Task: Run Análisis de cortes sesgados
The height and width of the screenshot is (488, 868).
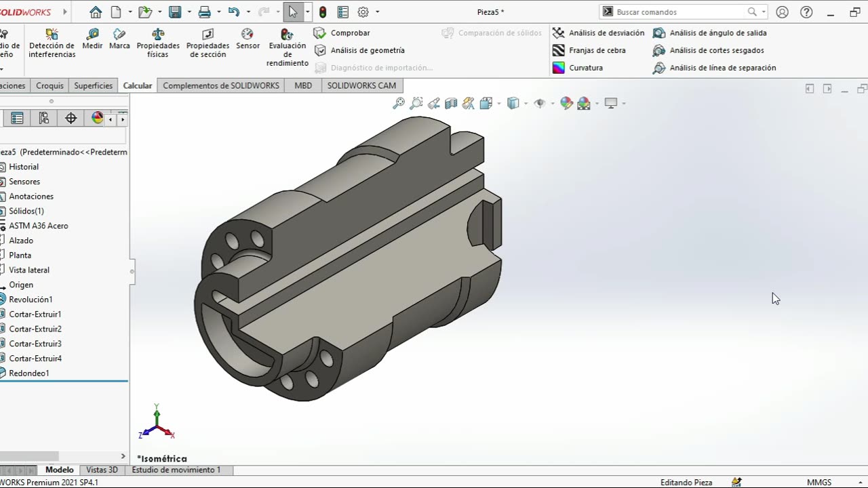Action: (708, 50)
